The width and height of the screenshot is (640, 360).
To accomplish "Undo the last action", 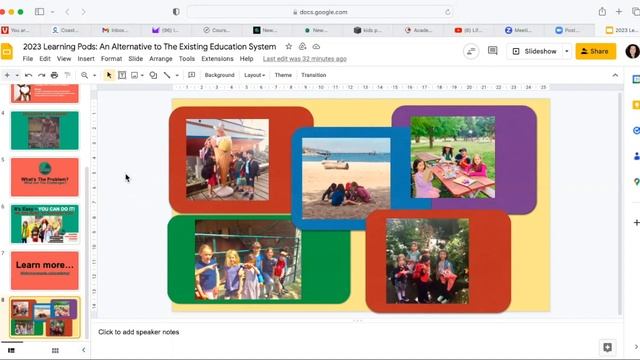I will tap(29, 75).
